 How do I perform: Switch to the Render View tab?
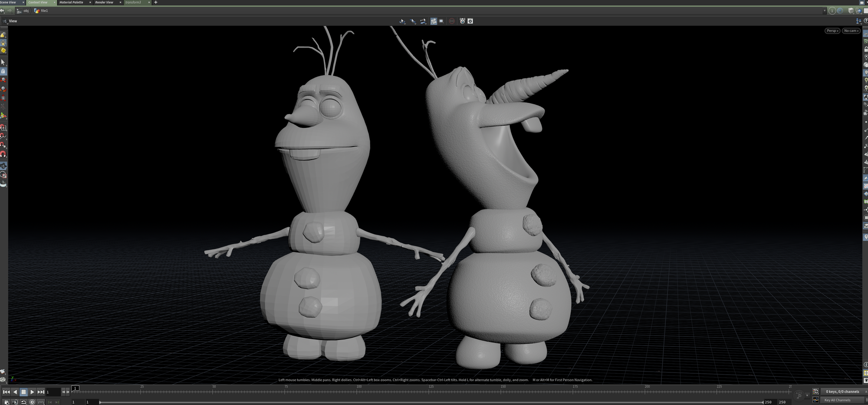104,2
